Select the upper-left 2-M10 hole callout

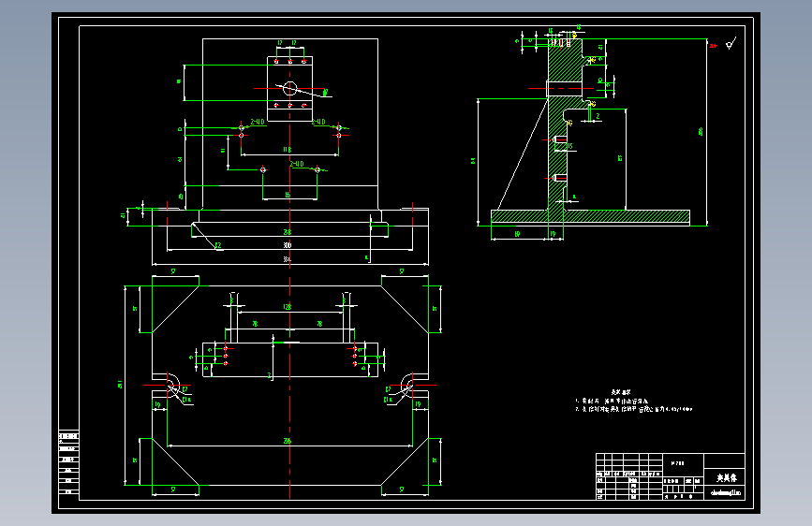(258, 122)
